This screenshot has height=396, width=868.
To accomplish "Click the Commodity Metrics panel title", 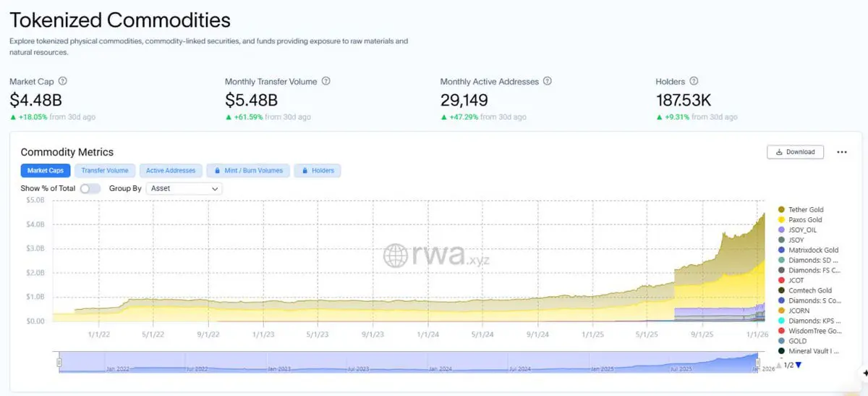I will pos(67,152).
